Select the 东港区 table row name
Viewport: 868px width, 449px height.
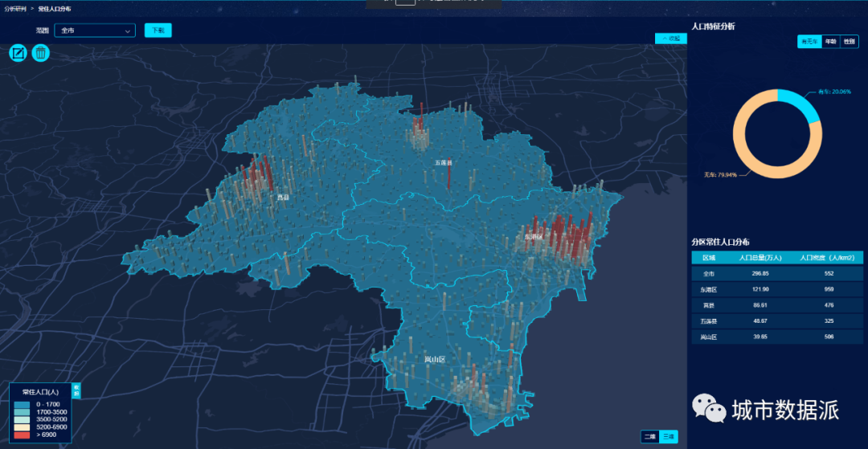pyautogui.click(x=709, y=290)
